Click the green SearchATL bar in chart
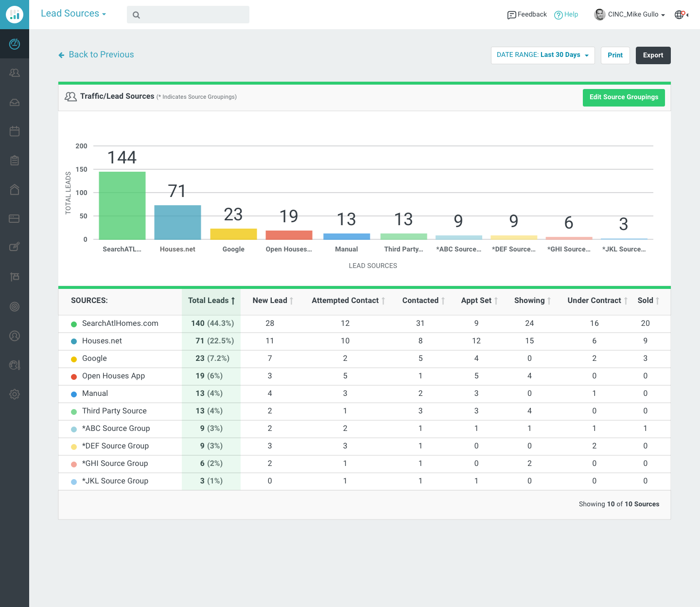The height and width of the screenshot is (607, 700). coord(122,205)
